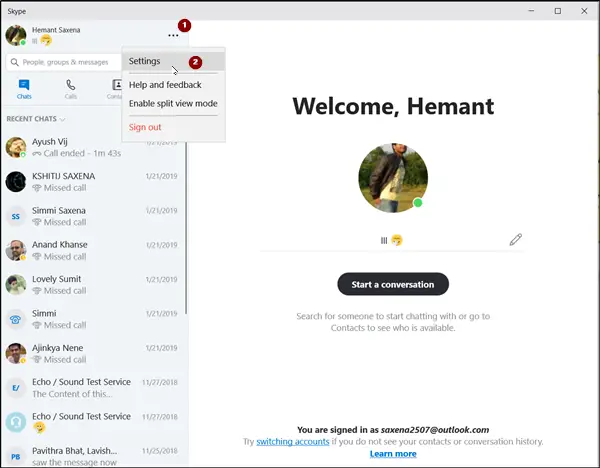Image resolution: width=600 pixels, height=468 pixels.
Task: Open Pavithra Bhat, Lavish... group chat
Action: (92, 455)
